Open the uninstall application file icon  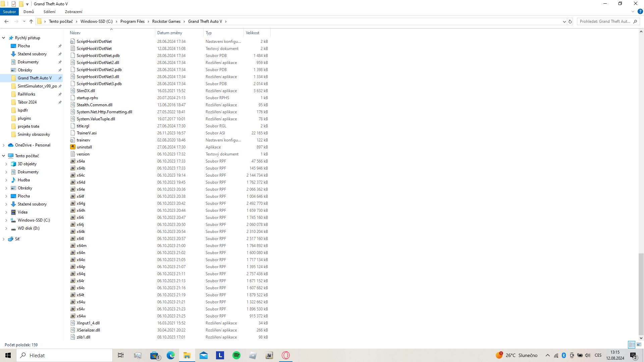(73, 147)
